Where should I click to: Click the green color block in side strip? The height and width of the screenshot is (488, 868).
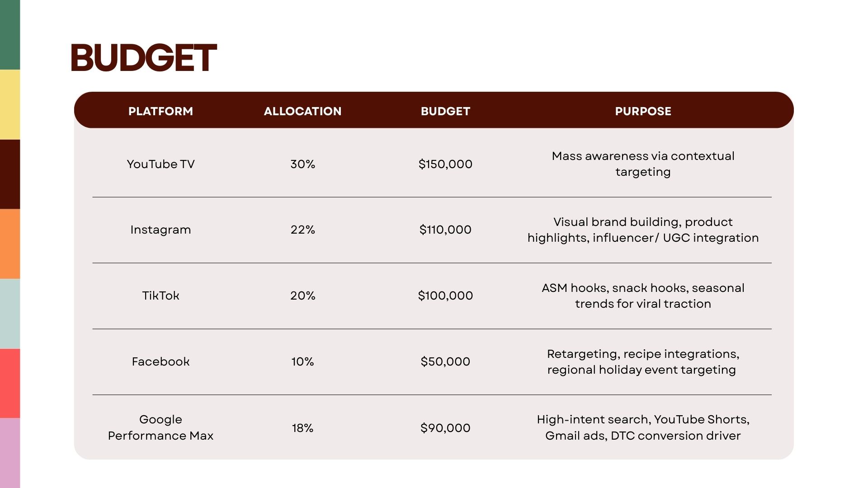[x=10, y=35]
